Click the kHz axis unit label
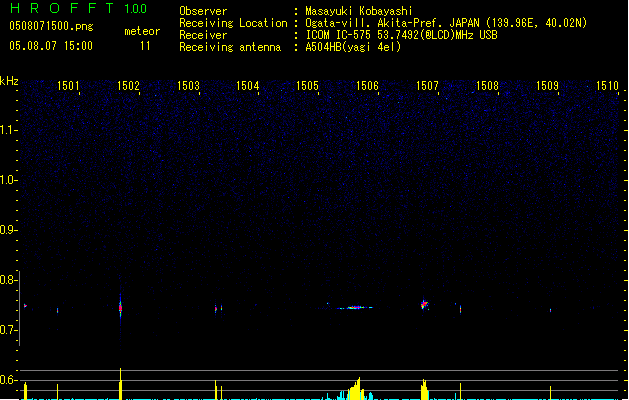 9,81
